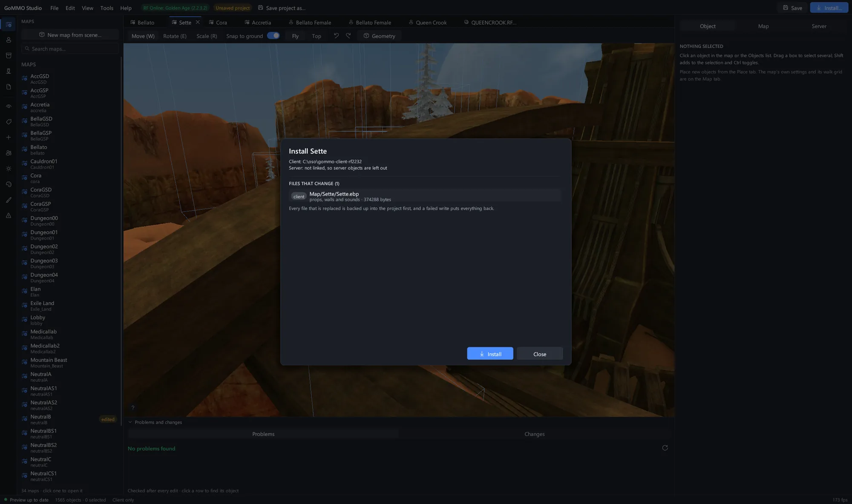This screenshot has width=852, height=504.
Task: Click Save project as...
Action: tap(282, 8)
